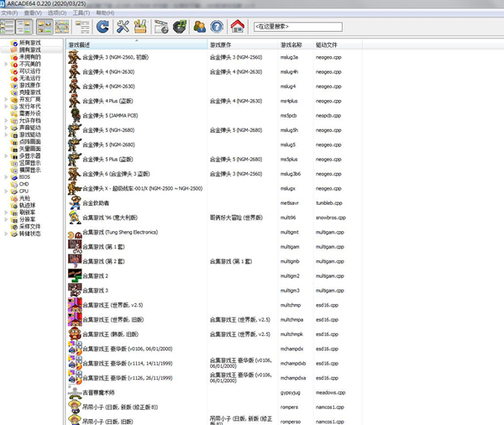
Task: Expand the CPU tree node
Action: 7,191
